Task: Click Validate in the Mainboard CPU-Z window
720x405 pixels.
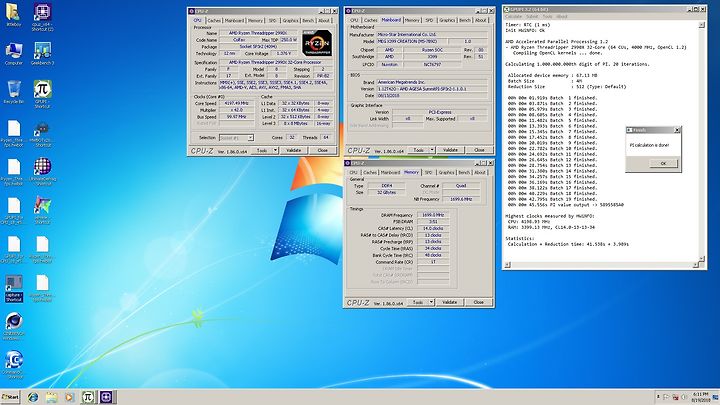Action: [450, 150]
